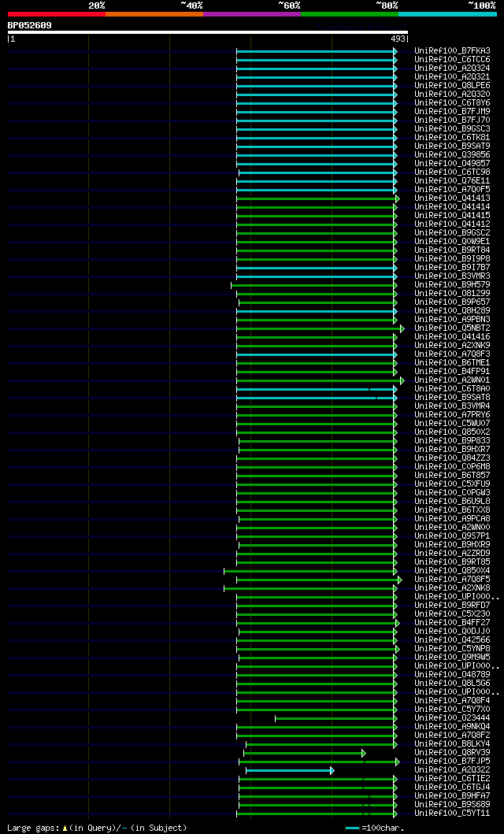This screenshot has width=504, height=834.
Task: Click the cyan alignment bar for UniRef100_B7FJ70
Action: (x=317, y=120)
